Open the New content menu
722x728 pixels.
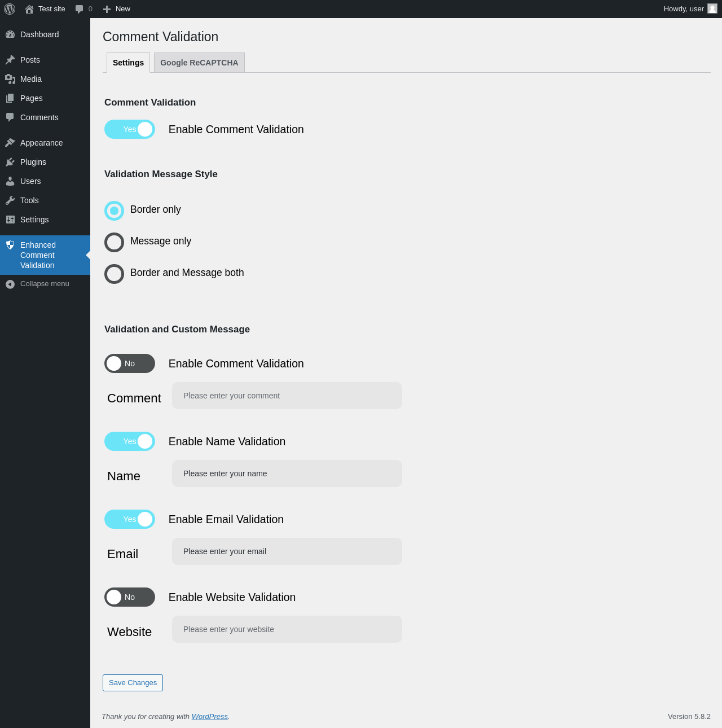pos(117,9)
